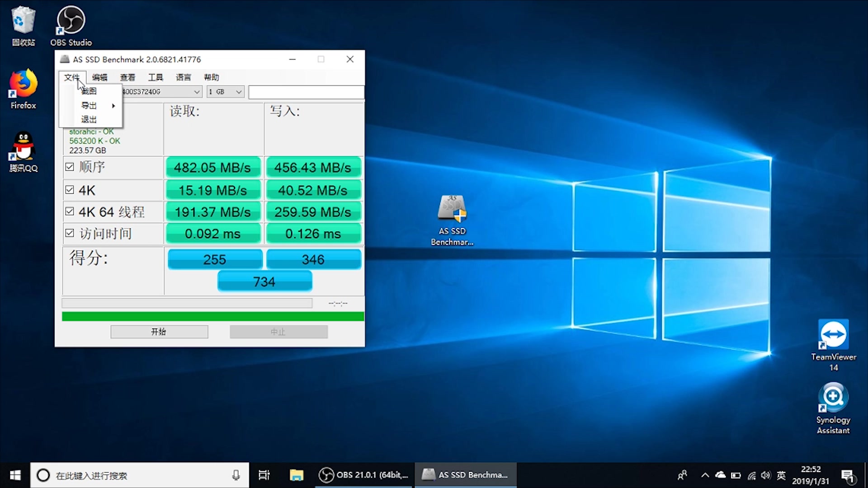Screen dimensions: 868x488
Task: Click the 191.37 MB/s read result
Action: pyautogui.click(x=213, y=212)
